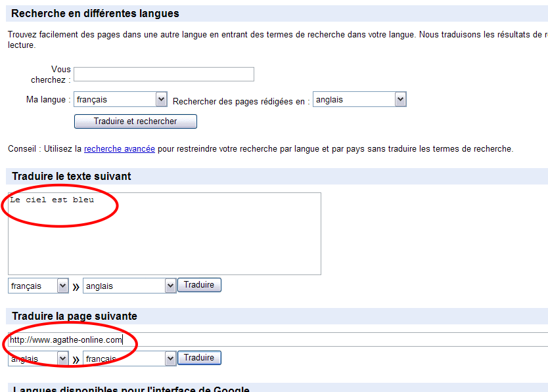Click the » arrow icon in text translation row
This screenshot has width=548, height=392.
[76, 287]
